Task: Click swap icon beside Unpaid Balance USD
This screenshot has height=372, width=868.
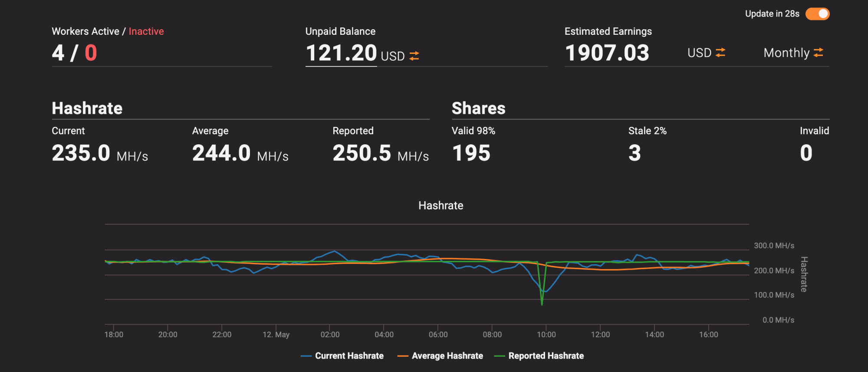Action: (414, 56)
